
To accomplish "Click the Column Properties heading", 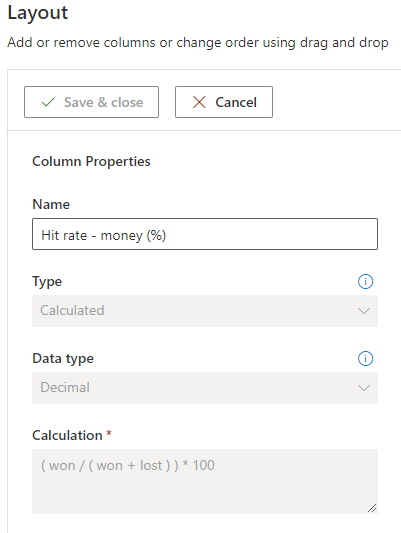I will pos(91,161).
